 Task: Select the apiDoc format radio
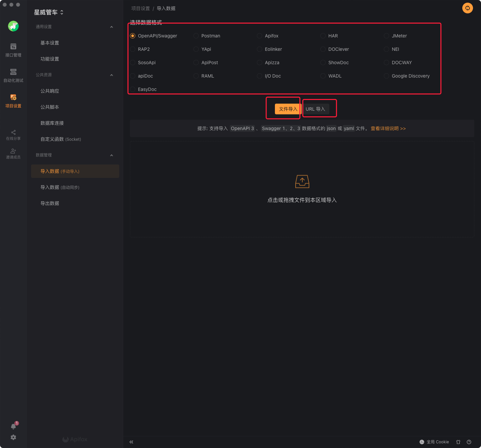pyautogui.click(x=133, y=76)
